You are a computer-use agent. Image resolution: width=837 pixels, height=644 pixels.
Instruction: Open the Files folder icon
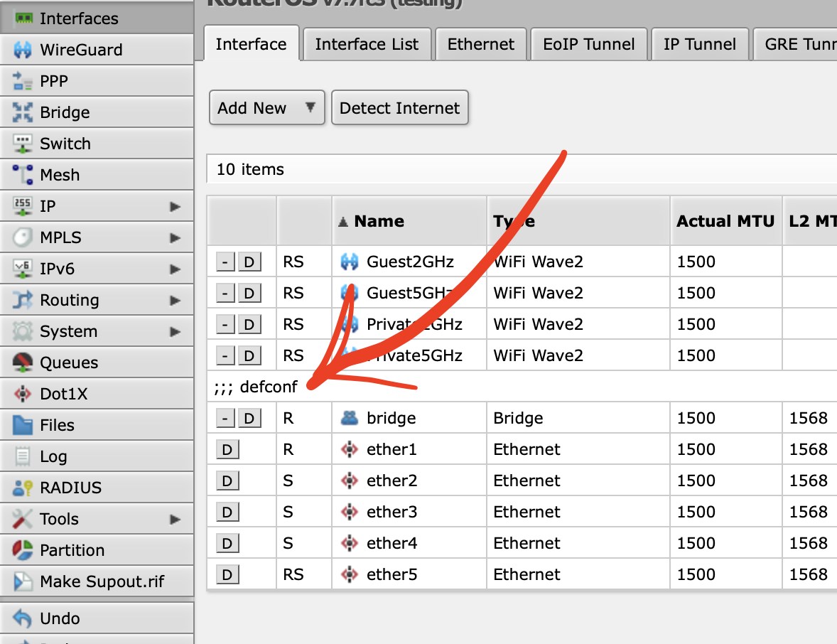pyautogui.click(x=23, y=425)
